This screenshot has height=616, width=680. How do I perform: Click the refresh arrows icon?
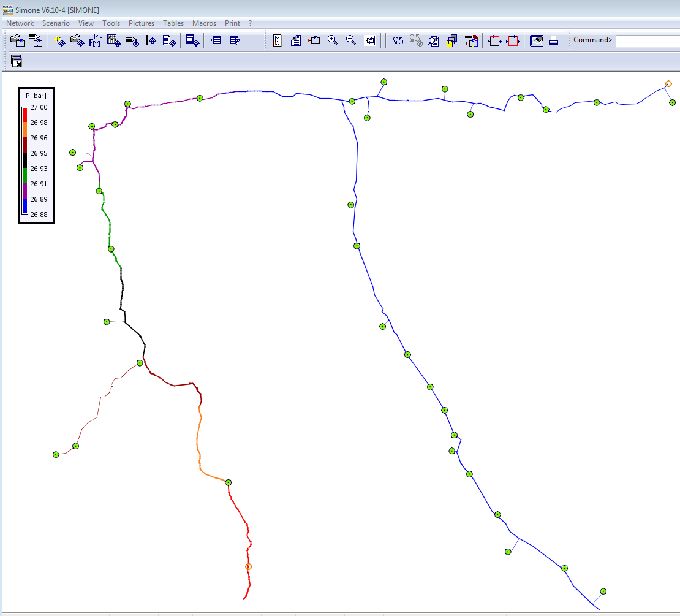pyautogui.click(x=398, y=41)
